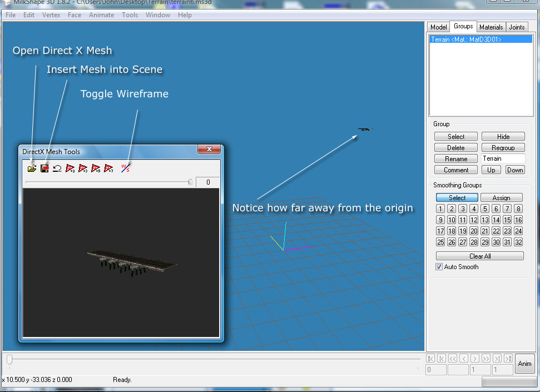Toggle smoothing group 21
540x392 pixels.
(x=485, y=231)
